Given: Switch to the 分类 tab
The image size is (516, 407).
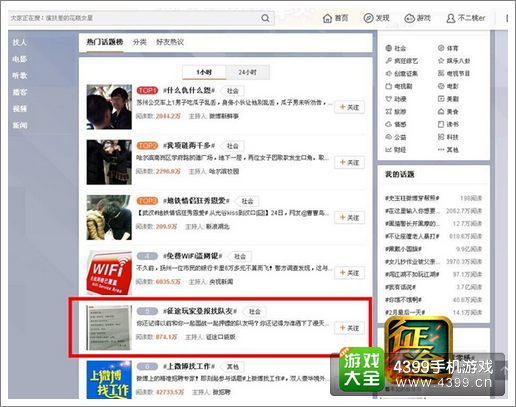Looking at the screenshot, I should pyautogui.click(x=140, y=42).
